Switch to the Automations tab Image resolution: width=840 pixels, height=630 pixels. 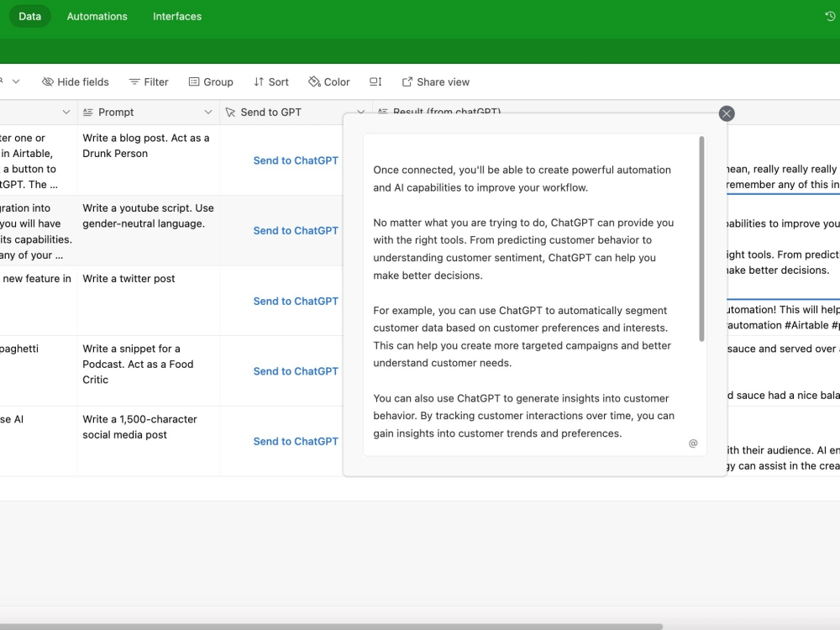pos(97,16)
